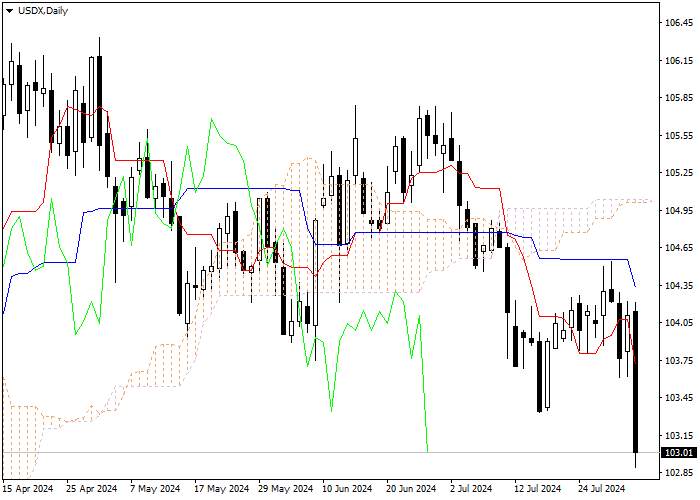Click the 105.25 price axis label

click(x=679, y=173)
